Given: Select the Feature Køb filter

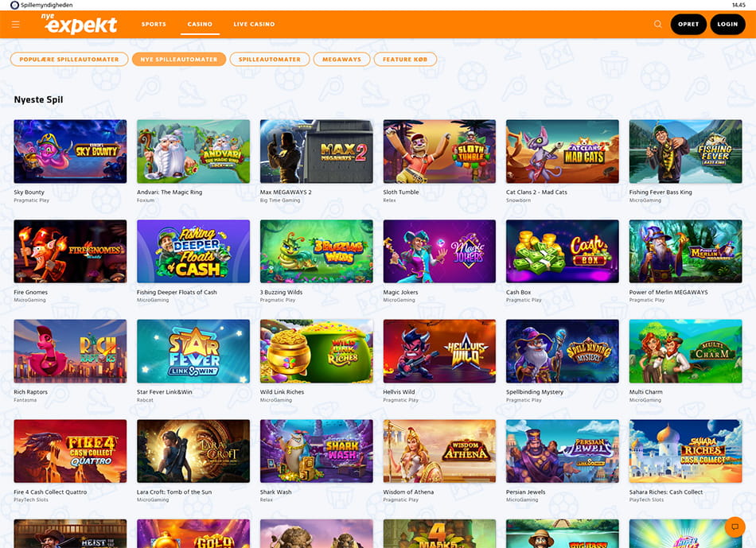Looking at the screenshot, I should click(x=406, y=60).
